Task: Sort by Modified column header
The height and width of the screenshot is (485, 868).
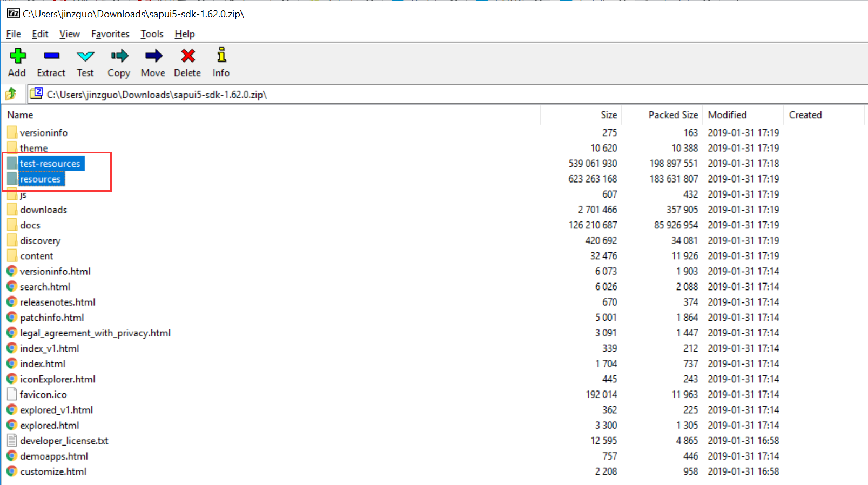Action: coord(727,115)
